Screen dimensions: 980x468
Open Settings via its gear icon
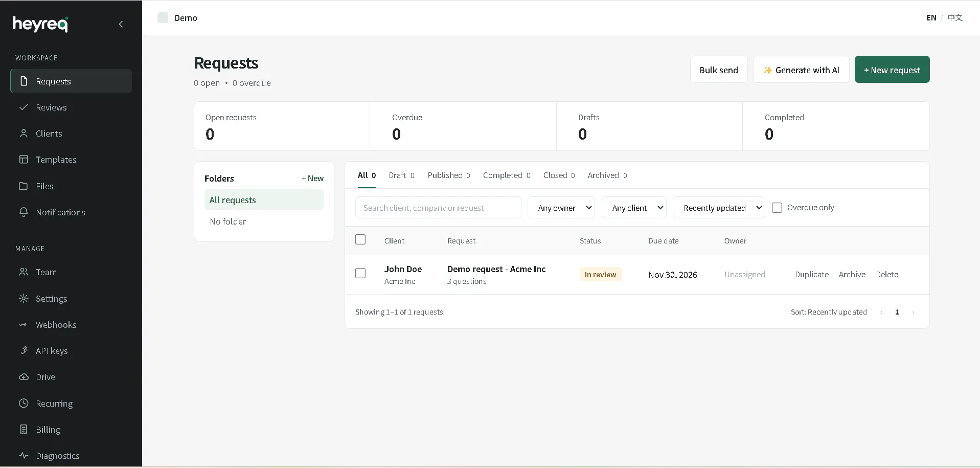point(24,299)
